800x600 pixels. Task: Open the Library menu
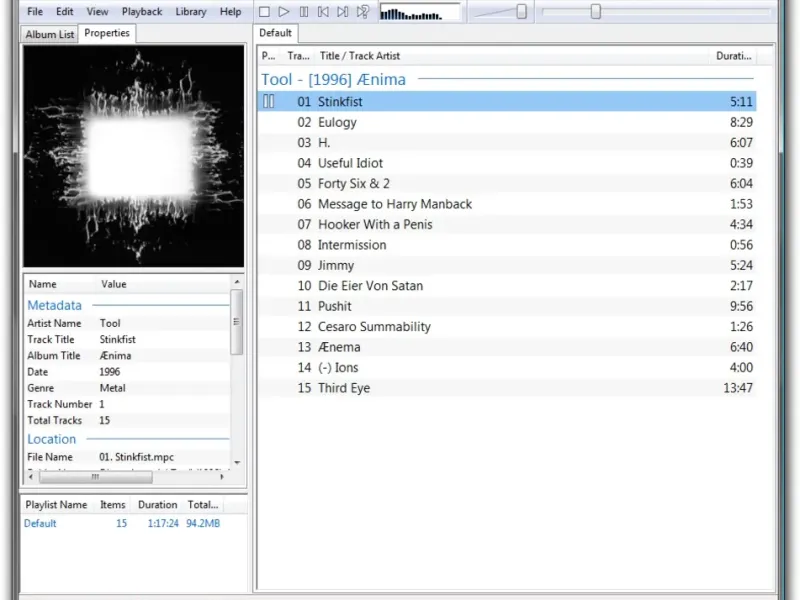point(191,11)
